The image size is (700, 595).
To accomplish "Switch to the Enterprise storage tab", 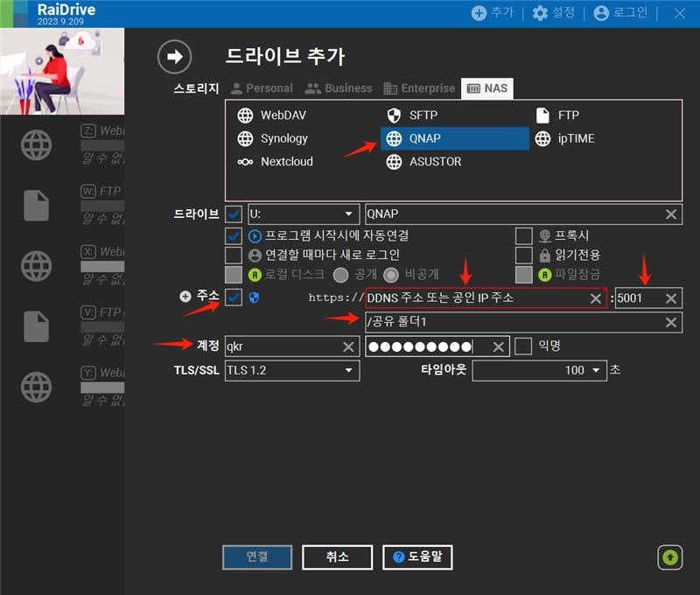I will 419,88.
